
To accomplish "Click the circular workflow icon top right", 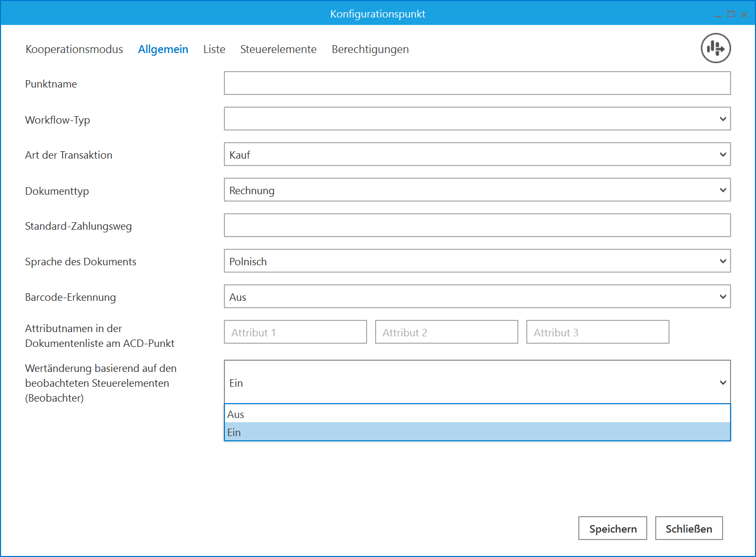I will 716,48.
